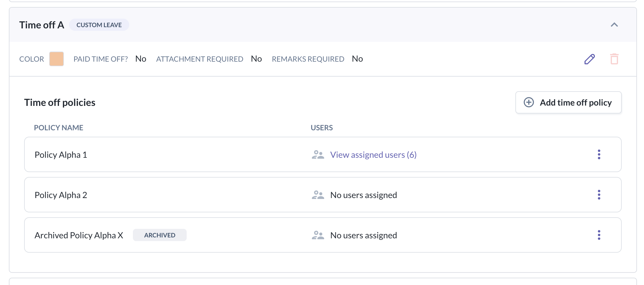Click the peach color swatch
The height and width of the screenshot is (285, 644).
tap(57, 59)
